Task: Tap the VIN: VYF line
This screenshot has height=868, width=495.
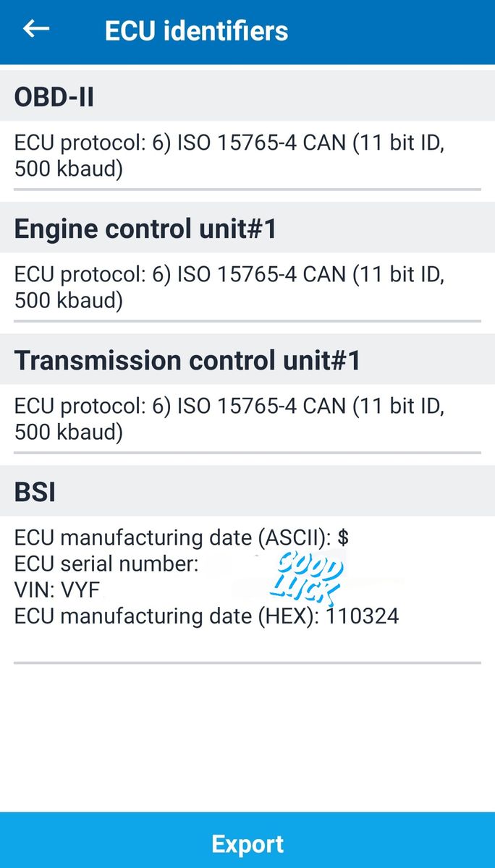Action: tap(57, 590)
